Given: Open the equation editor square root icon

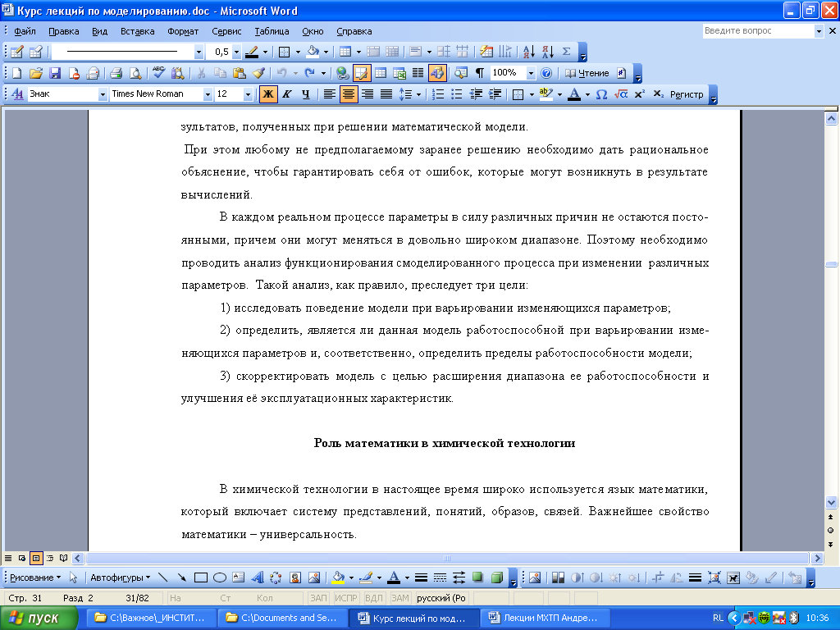Looking at the screenshot, I should pos(621,94).
